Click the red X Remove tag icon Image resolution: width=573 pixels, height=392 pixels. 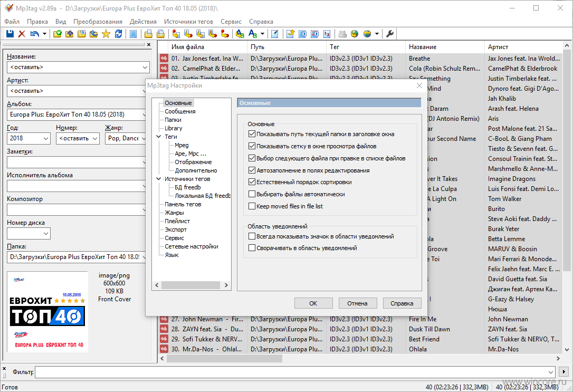tap(22, 34)
